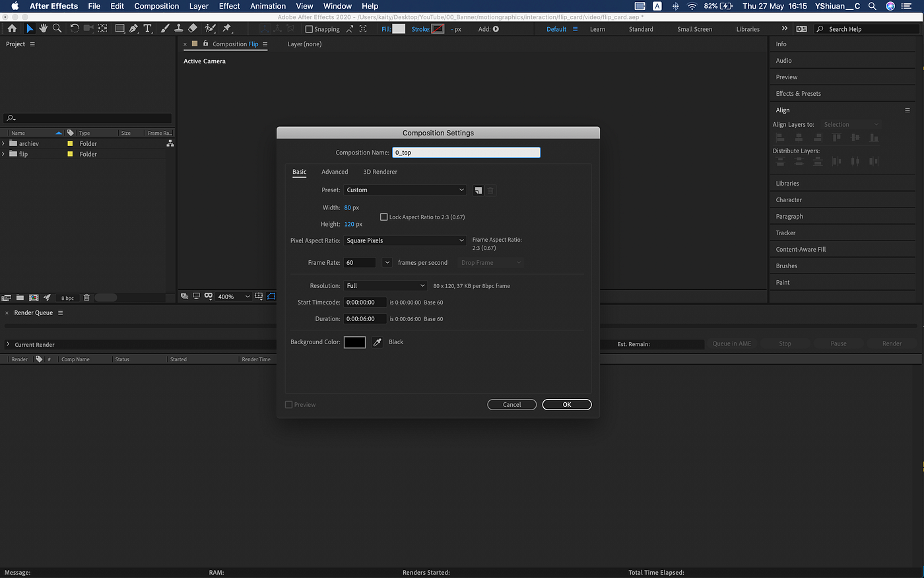Open the Resolution dropdown set to Full

(x=385, y=286)
